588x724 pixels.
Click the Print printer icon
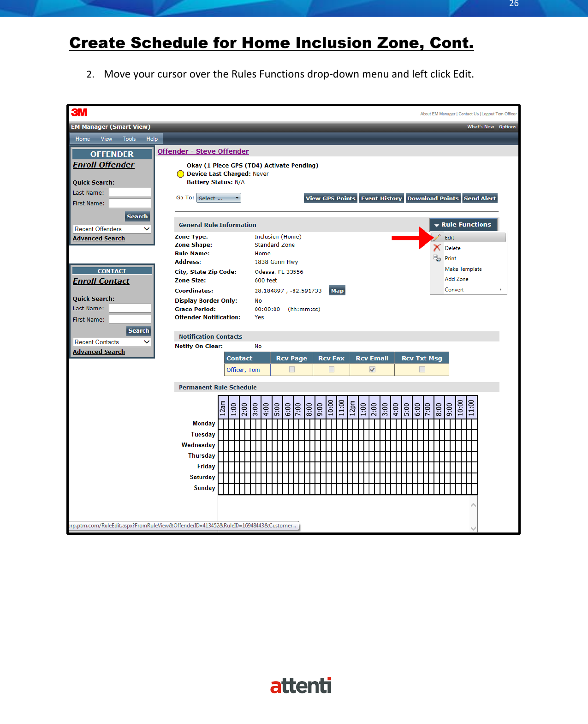click(437, 258)
